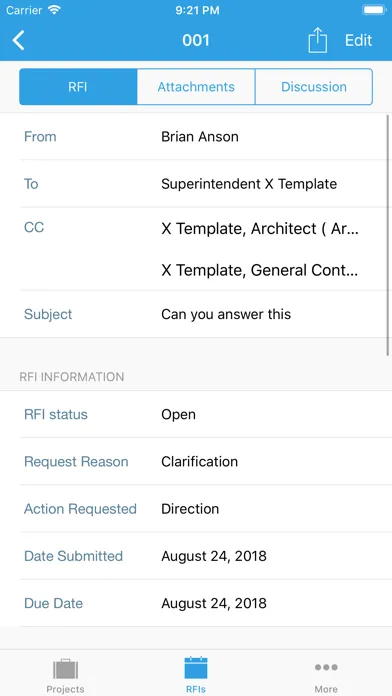Expand the truncated CC General Cont entry
This screenshot has width=392, height=696.
coord(260,270)
